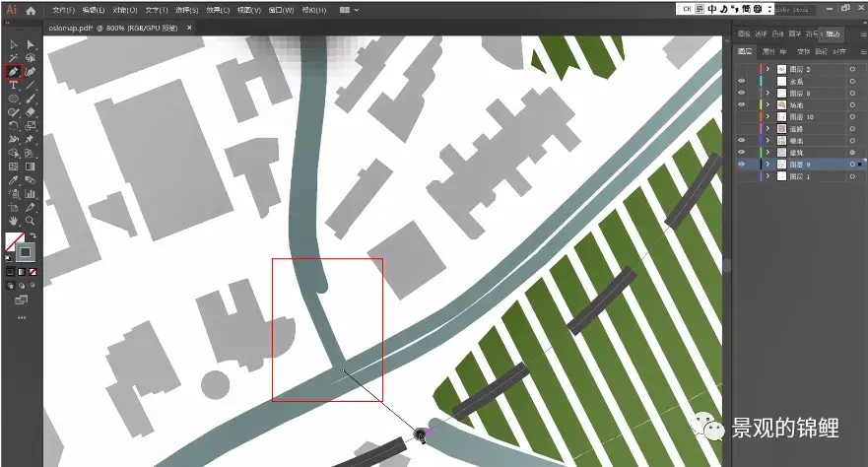
Task: Open the edit toolbar three dots
Action: pos(22,318)
